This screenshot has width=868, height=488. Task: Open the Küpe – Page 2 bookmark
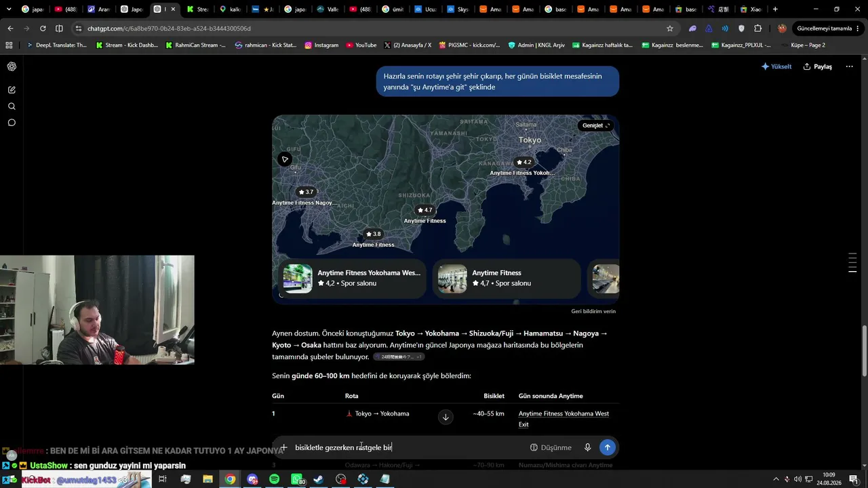pos(802,45)
